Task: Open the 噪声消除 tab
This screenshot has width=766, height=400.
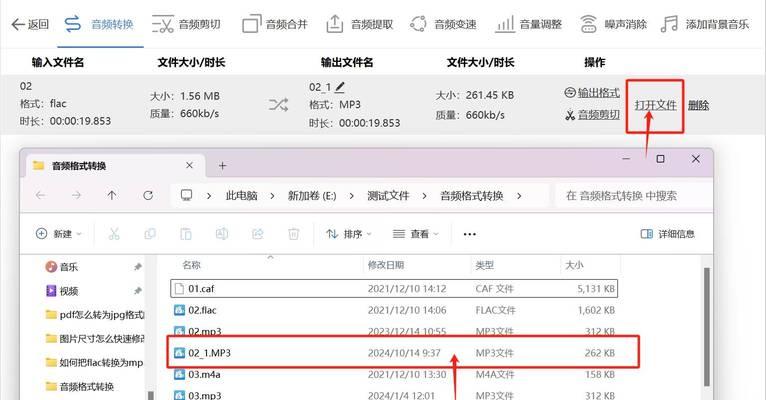Action: (x=613, y=24)
